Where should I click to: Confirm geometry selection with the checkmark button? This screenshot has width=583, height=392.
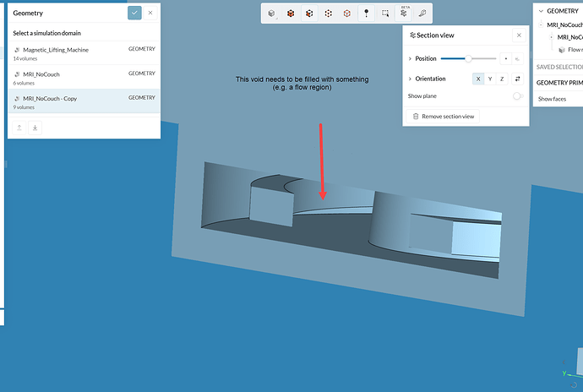click(x=134, y=13)
